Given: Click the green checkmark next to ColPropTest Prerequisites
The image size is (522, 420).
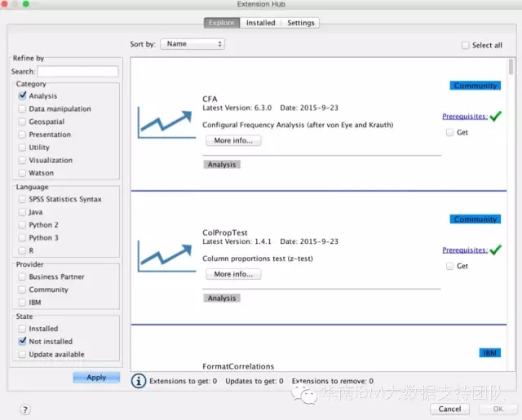Looking at the screenshot, I should click(x=495, y=250).
